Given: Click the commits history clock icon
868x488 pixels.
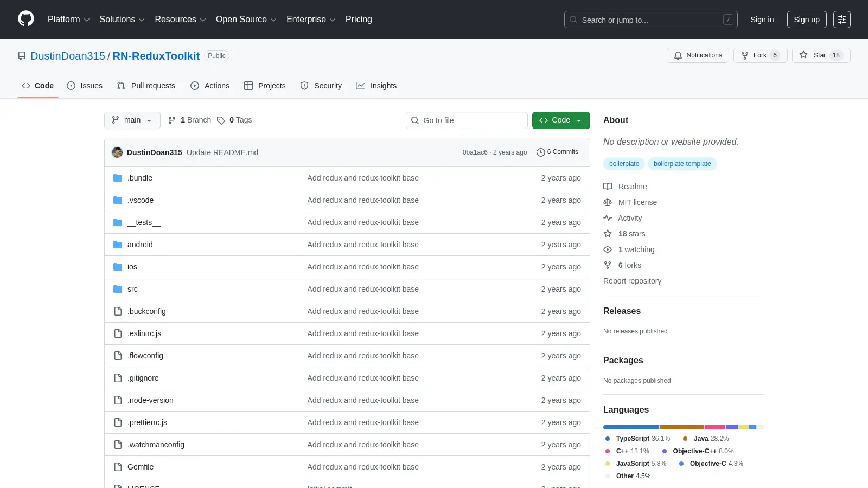Looking at the screenshot, I should (540, 152).
